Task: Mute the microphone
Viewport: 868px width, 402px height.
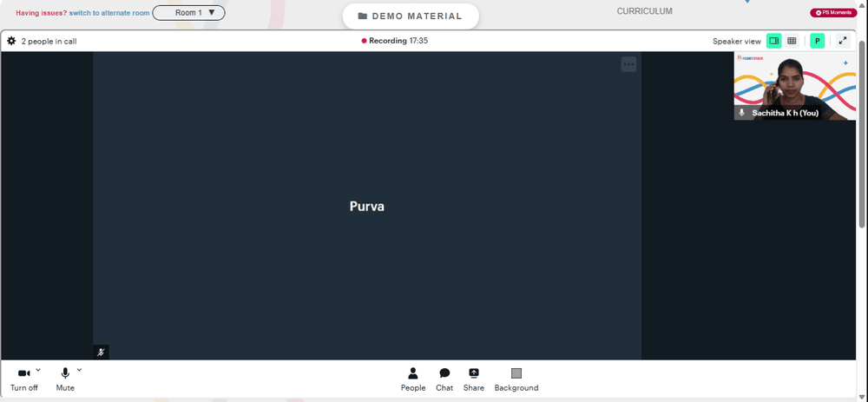Action: coord(65,379)
